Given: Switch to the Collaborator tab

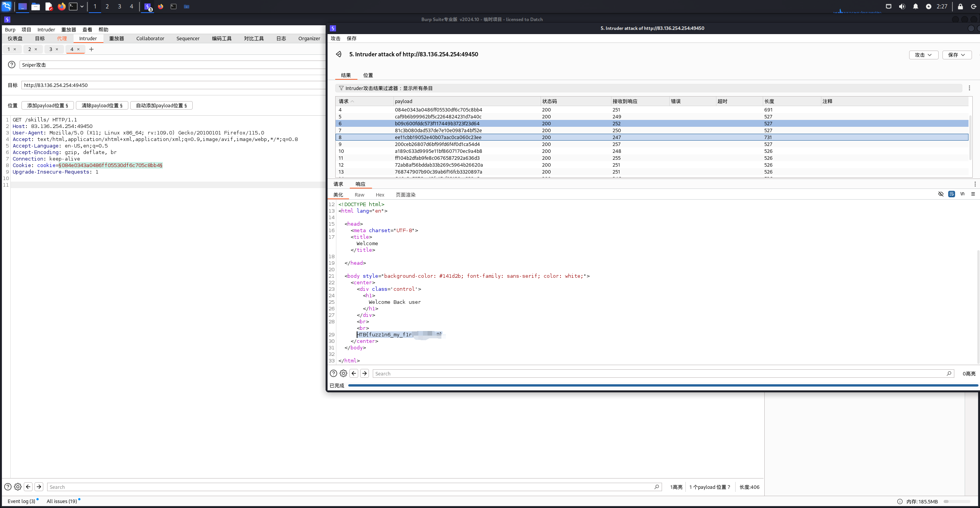Looking at the screenshot, I should click(150, 38).
